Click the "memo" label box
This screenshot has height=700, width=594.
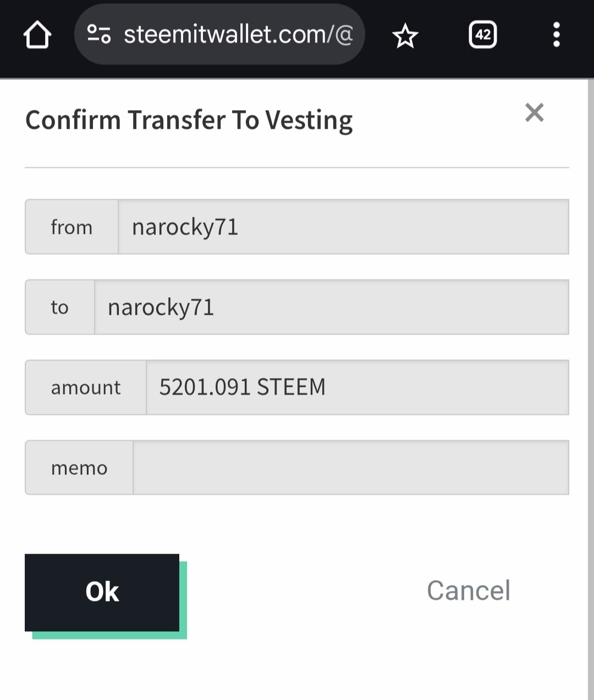tap(79, 468)
